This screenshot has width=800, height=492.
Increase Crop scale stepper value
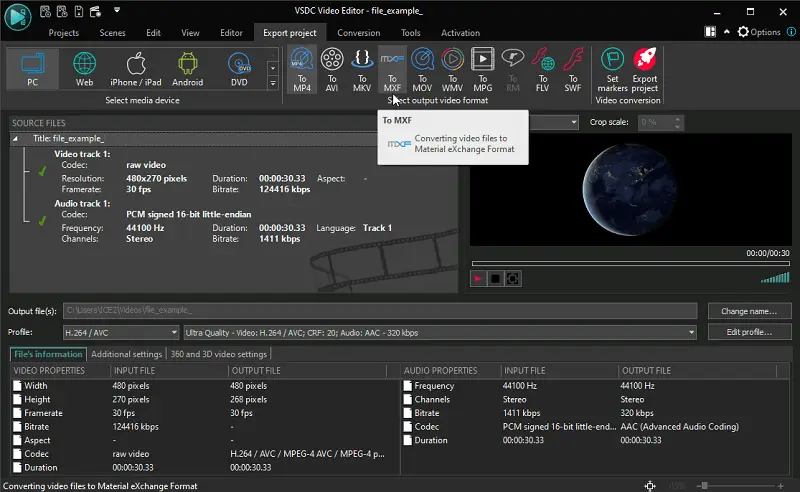pos(678,119)
